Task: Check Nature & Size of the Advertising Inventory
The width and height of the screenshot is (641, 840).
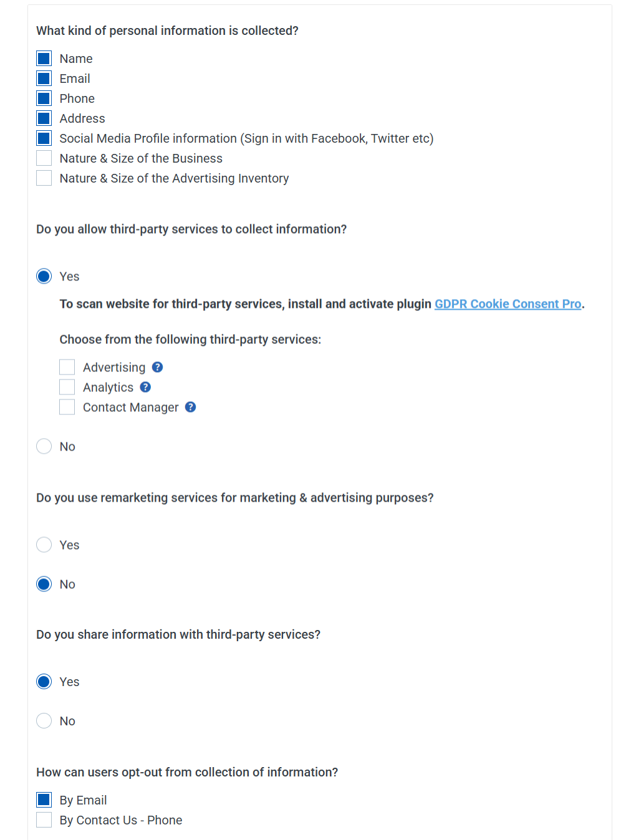Action: [x=44, y=178]
